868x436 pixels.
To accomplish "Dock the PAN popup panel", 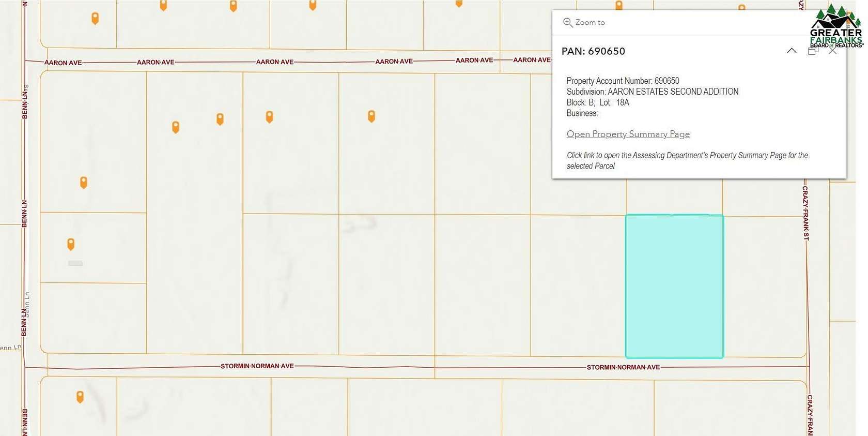I will click(x=813, y=51).
